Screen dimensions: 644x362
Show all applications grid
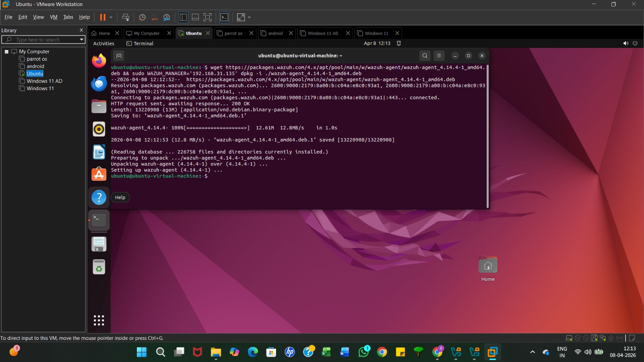[99, 320]
